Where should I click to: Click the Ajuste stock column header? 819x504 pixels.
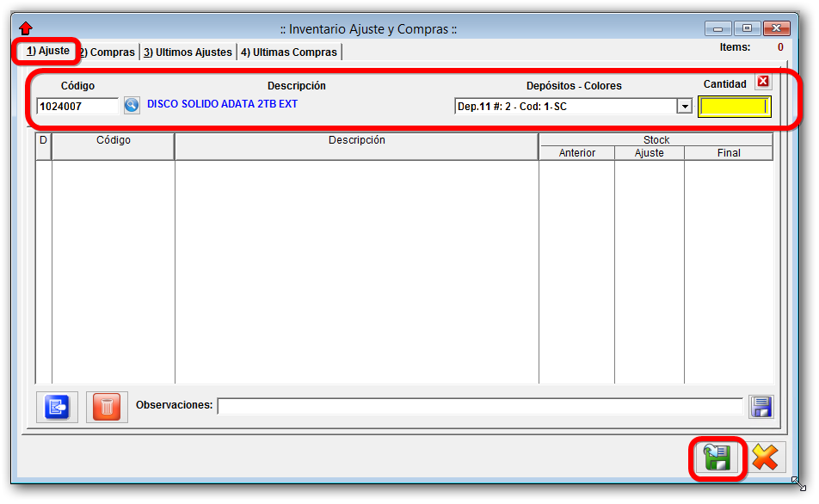pyautogui.click(x=649, y=153)
